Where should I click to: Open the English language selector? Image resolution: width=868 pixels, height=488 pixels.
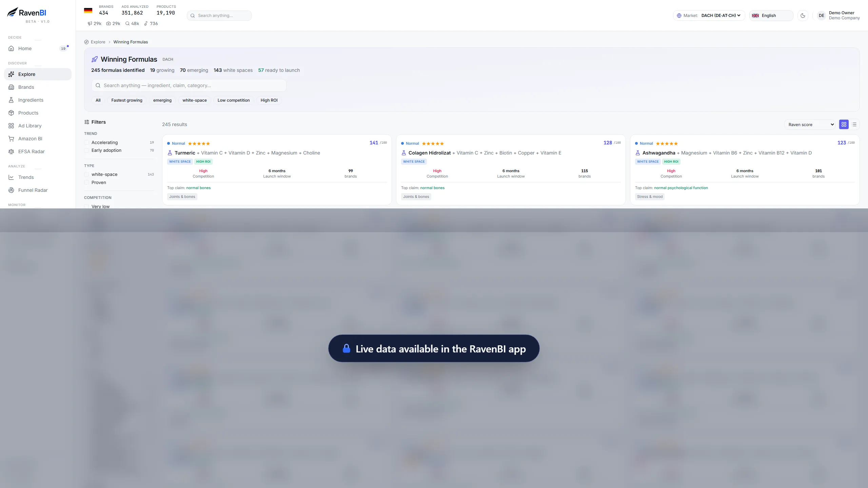pos(771,16)
